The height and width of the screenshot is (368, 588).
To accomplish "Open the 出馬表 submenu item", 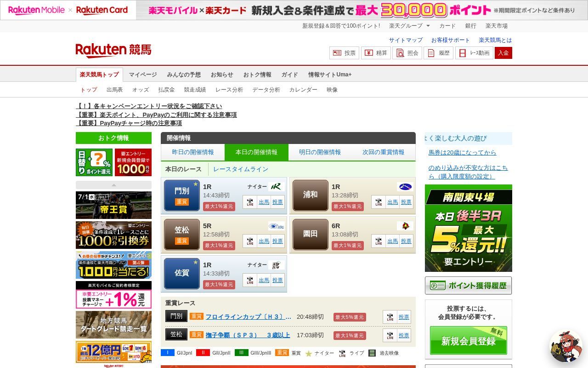I will tap(114, 90).
